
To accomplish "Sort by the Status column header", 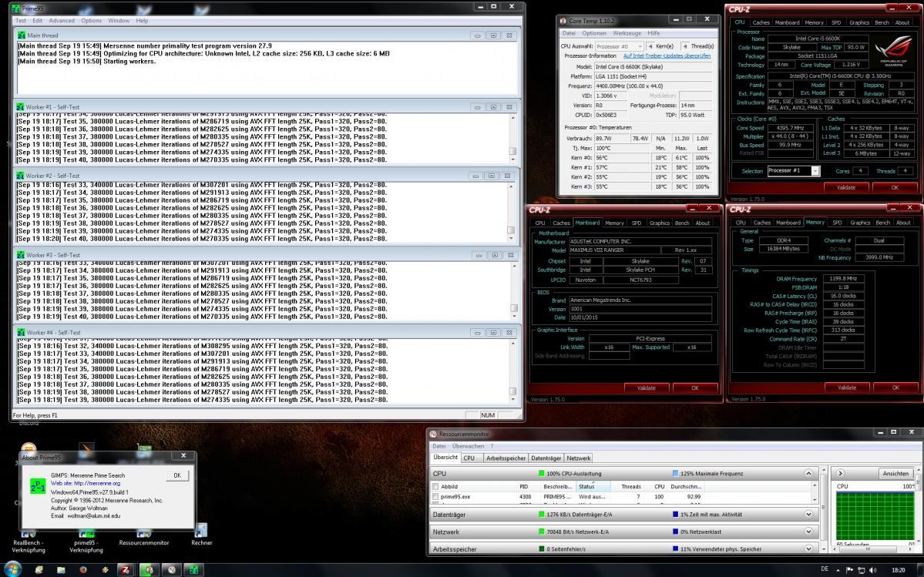I will [x=593, y=486].
